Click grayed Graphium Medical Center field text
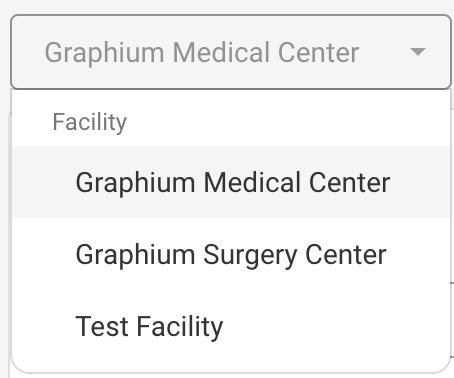Image resolution: width=454 pixels, height=378 pixels. 202,53
